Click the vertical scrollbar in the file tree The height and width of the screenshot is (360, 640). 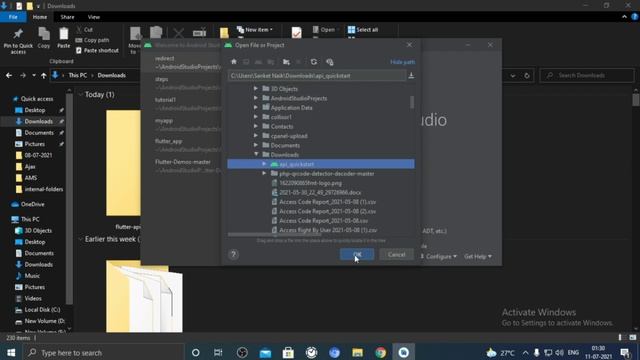point(412,102)
